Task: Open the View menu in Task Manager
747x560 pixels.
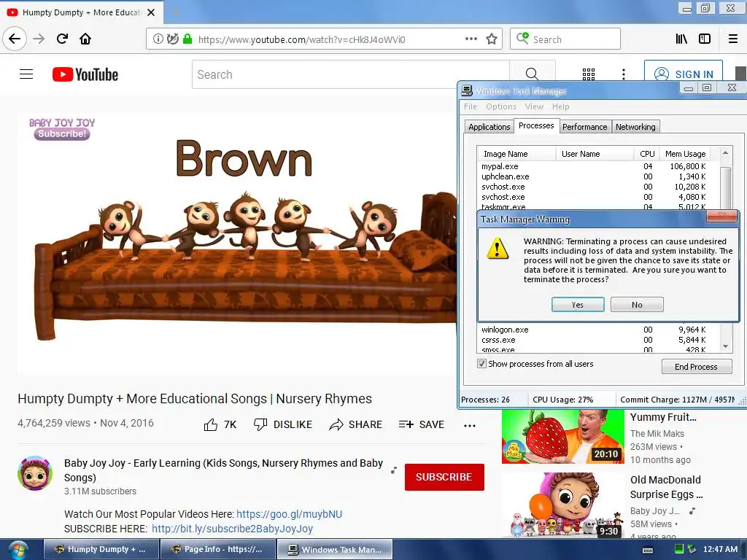Action: click(x=534, y=106)
